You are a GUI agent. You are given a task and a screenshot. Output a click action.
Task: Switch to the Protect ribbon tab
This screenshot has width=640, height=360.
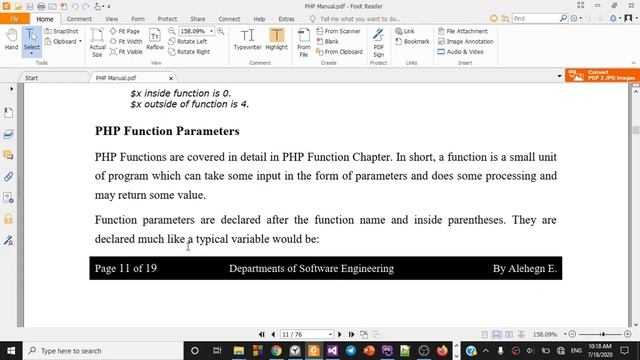tap(167, 19)
